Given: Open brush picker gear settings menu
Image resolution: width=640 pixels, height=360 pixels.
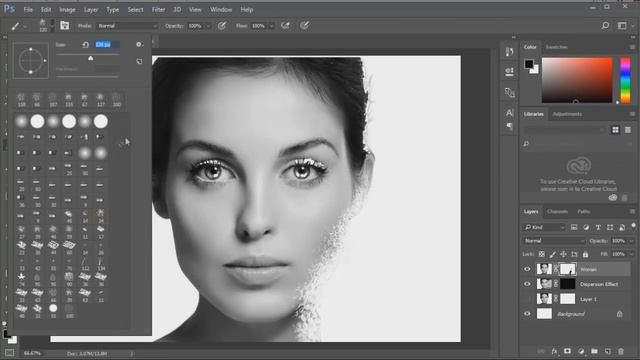Looking at the screenshot, I should pyautogui.click(x=139, y=44).
